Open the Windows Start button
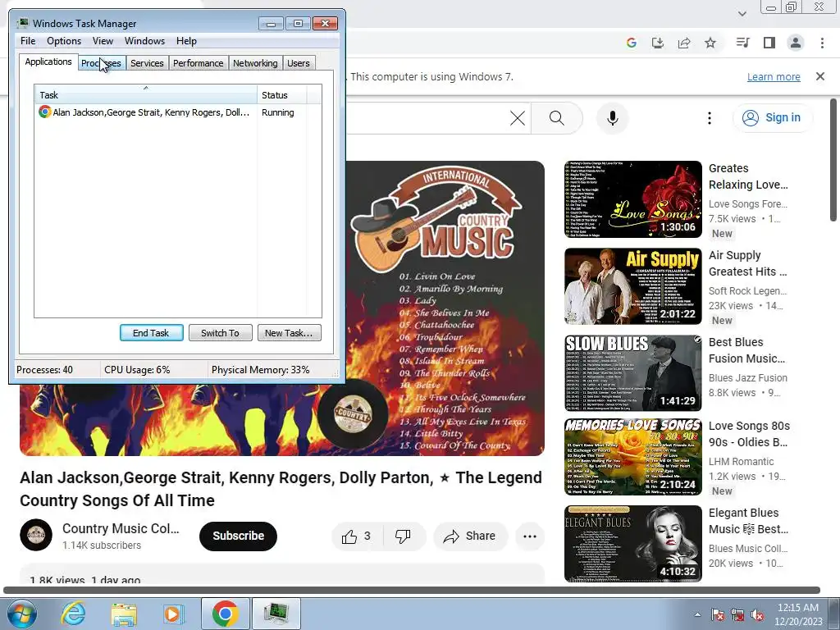This screenshot has height=630, width=840. (x=21, y=614)
